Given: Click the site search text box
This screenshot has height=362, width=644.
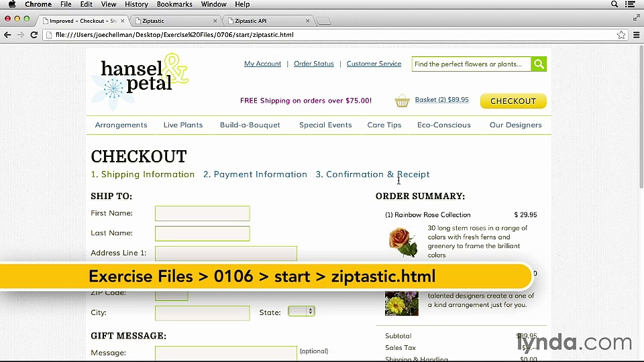Looking at the screenshot, I should point(472,64).
